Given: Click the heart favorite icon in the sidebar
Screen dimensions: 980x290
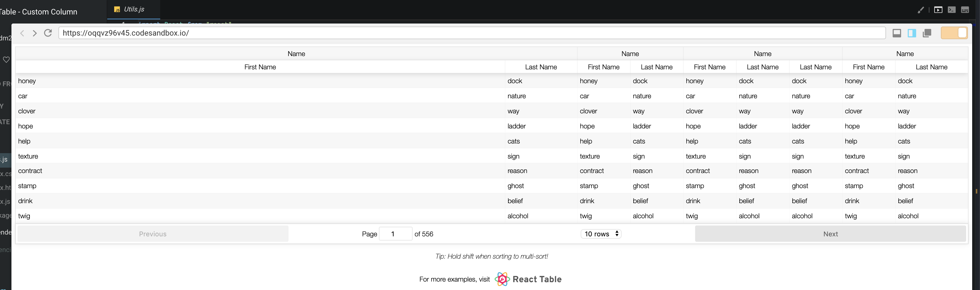Looking at the screenshot, I should click(6, 59).
